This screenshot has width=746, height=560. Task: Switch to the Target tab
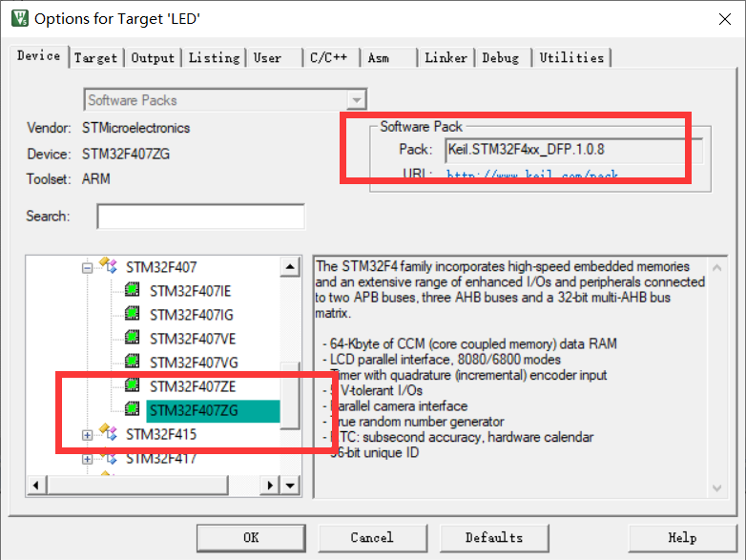coord(96,58)
